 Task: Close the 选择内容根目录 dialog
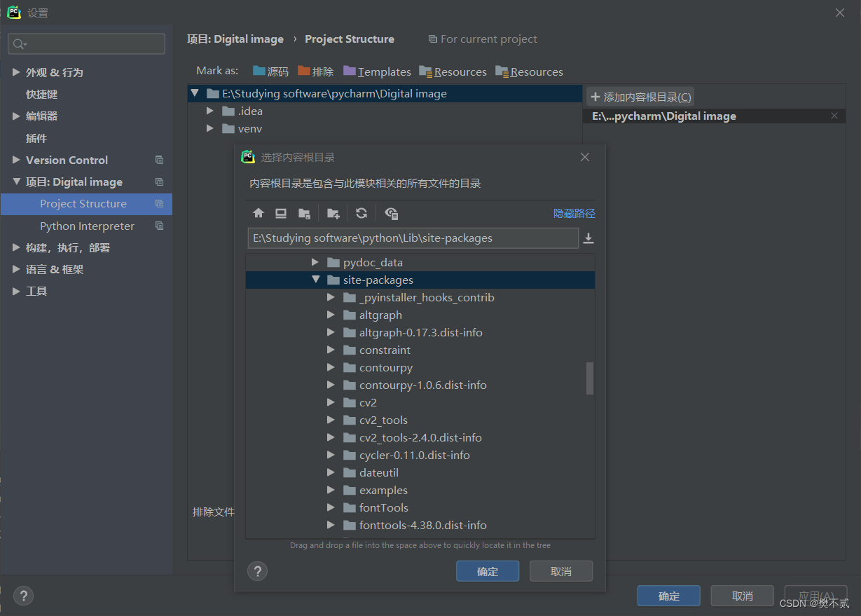(585, 157)
